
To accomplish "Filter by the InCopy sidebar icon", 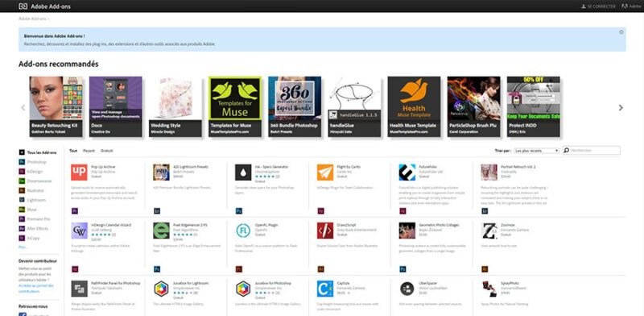I will click(x=22, y=238).
